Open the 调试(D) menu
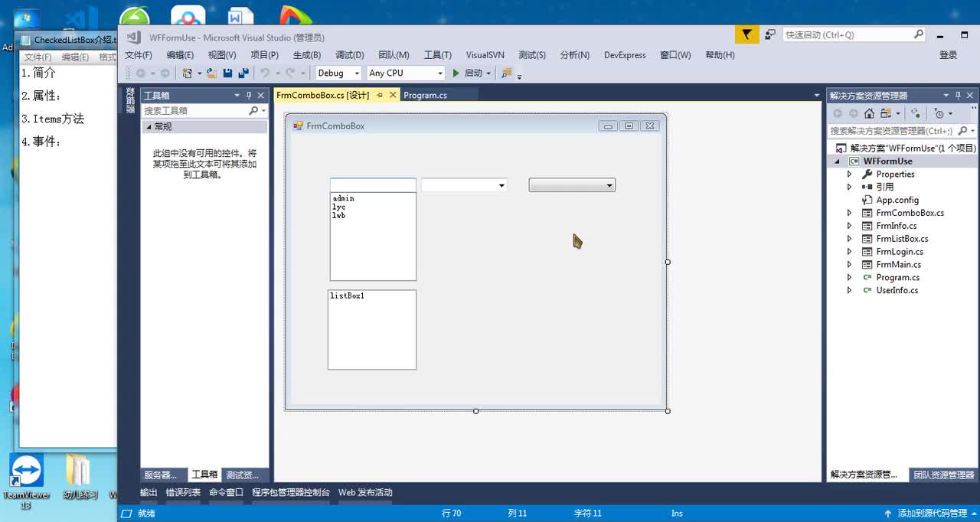This screenshot has width=980, height=522. (x=349, y=55)
